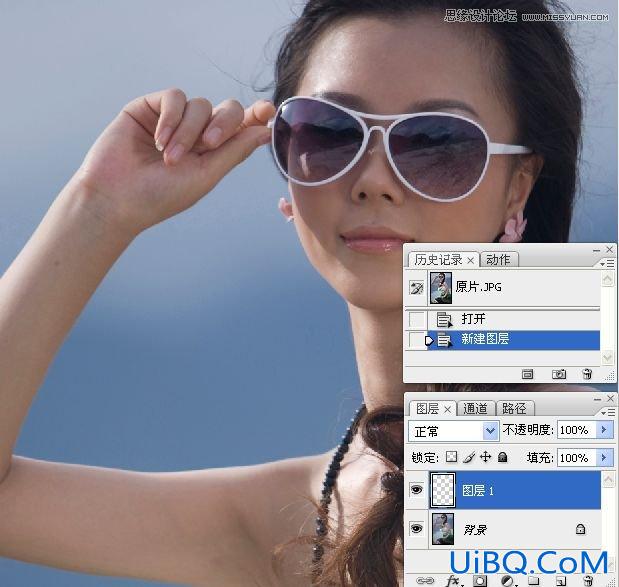Click History panel scroll down arrow
619x587 pixels.
[607, 358]
